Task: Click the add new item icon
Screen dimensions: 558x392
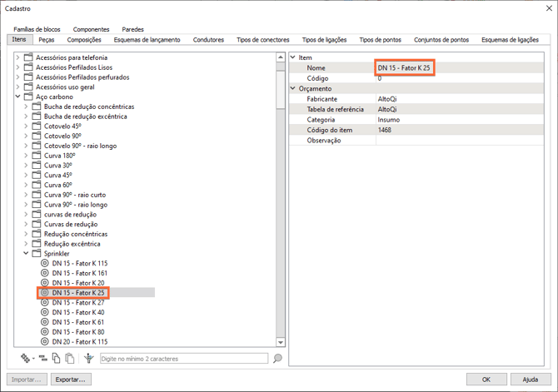Action: click(x=25, y=359)
